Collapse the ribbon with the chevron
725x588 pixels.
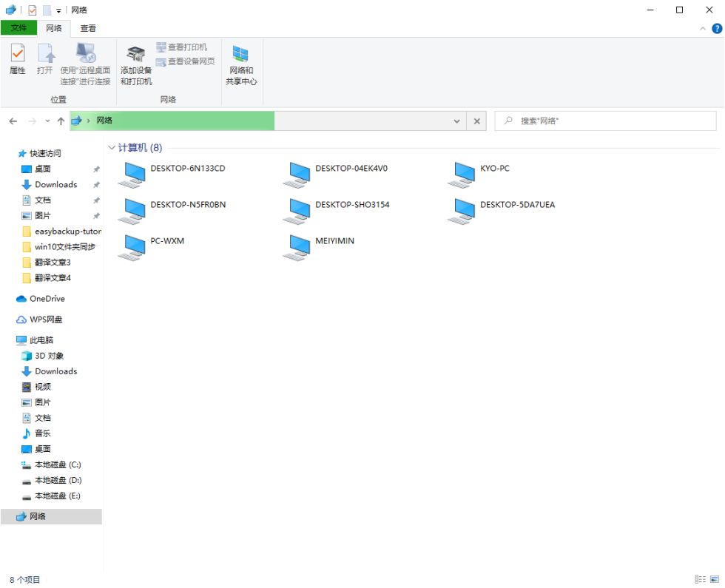point(702,29)
